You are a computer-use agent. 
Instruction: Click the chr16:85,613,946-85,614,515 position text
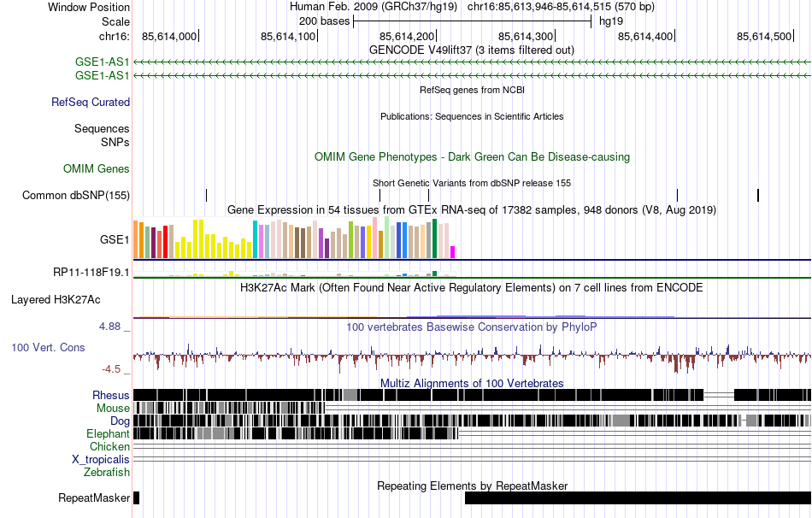click(x=561, y=7)
